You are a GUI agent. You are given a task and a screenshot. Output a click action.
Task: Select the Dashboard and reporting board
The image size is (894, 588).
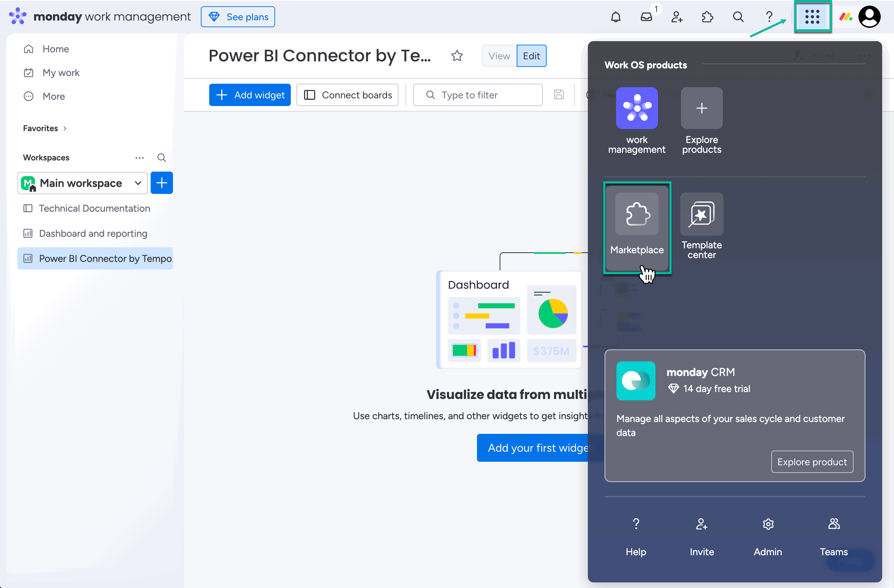click(x=93, y=233)
